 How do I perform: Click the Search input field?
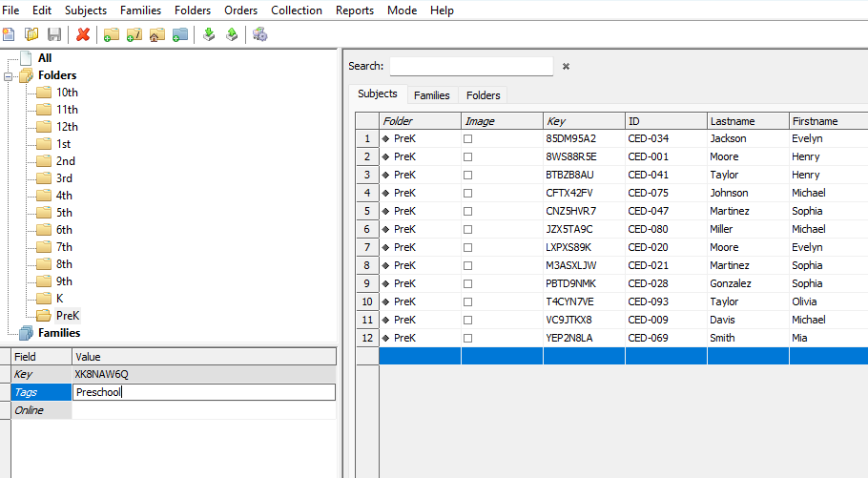coord(470,67)
